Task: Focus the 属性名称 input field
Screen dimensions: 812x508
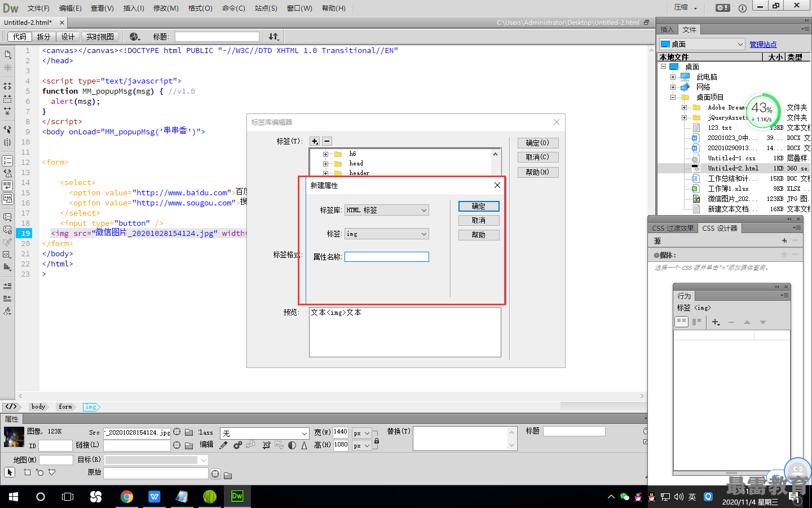Action: [387, 257]
